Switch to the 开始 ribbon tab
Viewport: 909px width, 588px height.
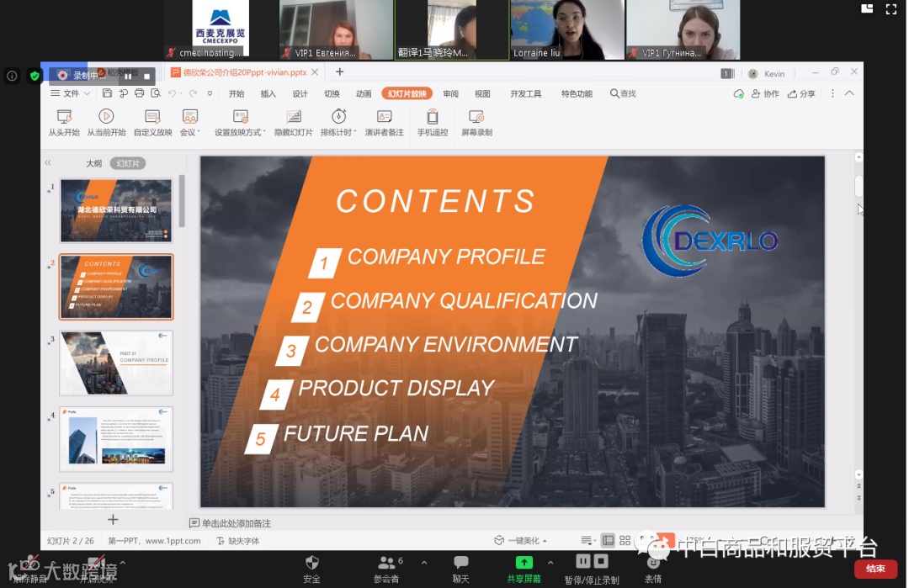coord(236,94)
